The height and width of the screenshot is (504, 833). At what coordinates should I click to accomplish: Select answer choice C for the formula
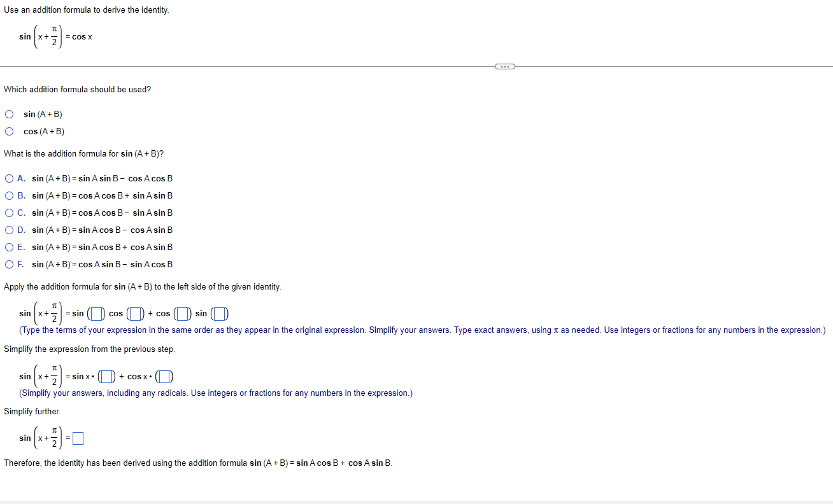[9, 213]
